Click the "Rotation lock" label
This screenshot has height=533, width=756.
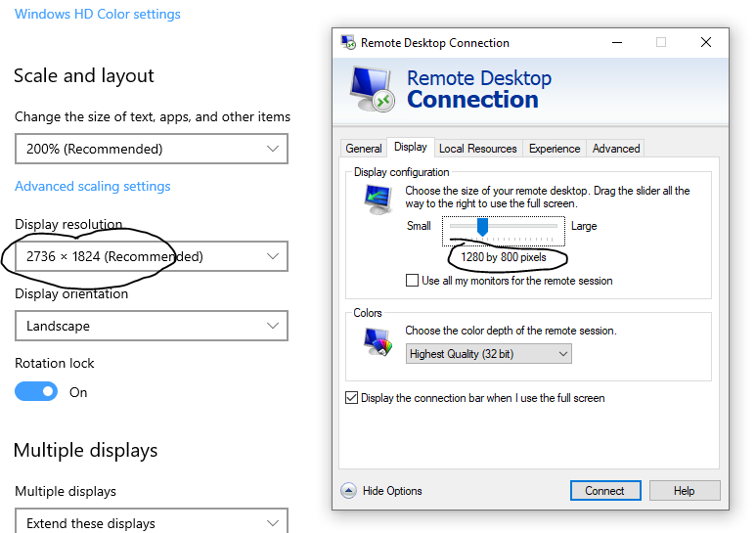coord(55,363)
